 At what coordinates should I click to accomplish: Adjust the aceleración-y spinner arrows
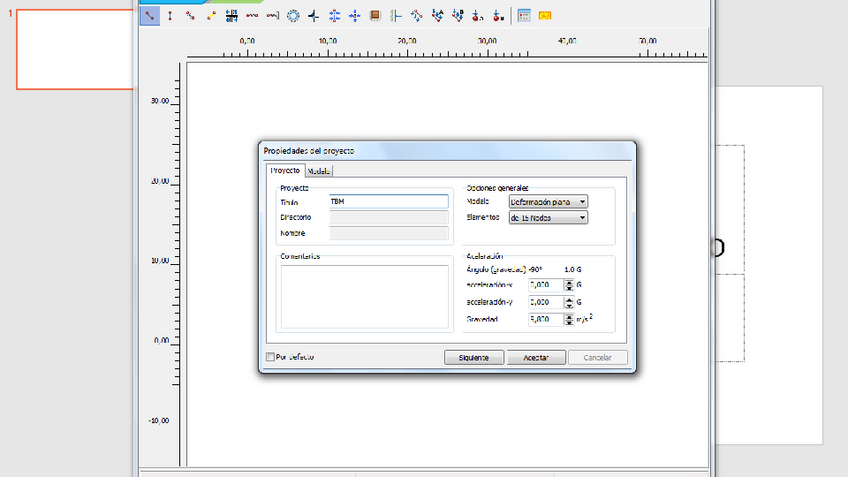click(569, 302)
